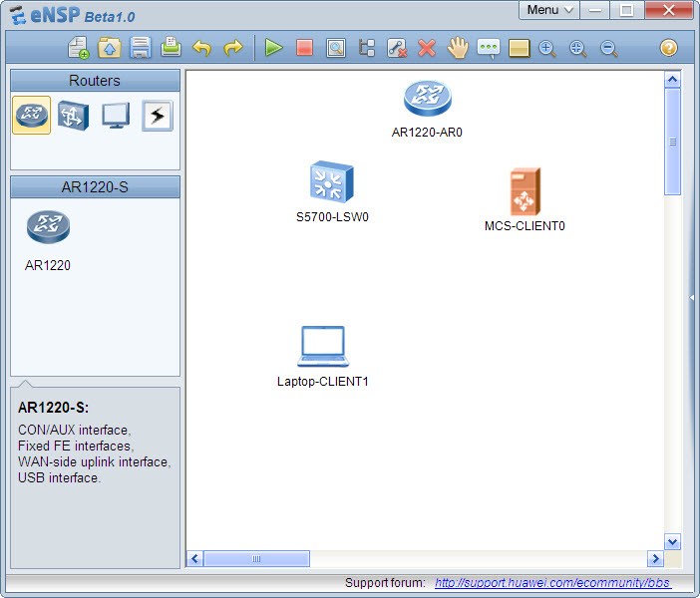
Task: Select AR1220-AR0 router on canvas
Action: 427,99
